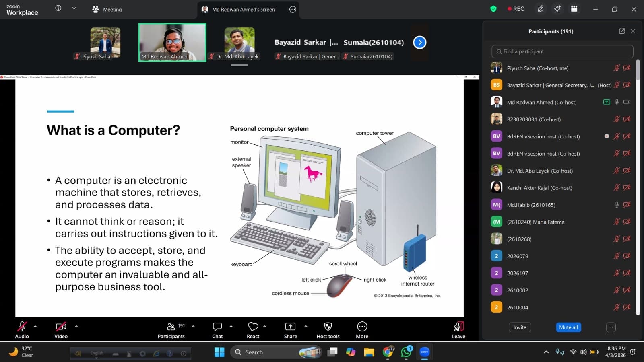Click the AI Companion sparkle icon

tap(557, 9)
